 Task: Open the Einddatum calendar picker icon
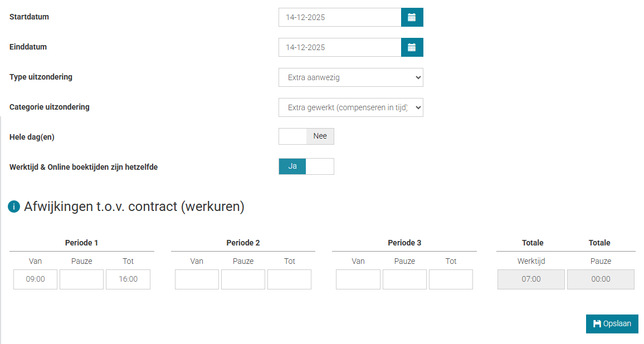[412, 47]
